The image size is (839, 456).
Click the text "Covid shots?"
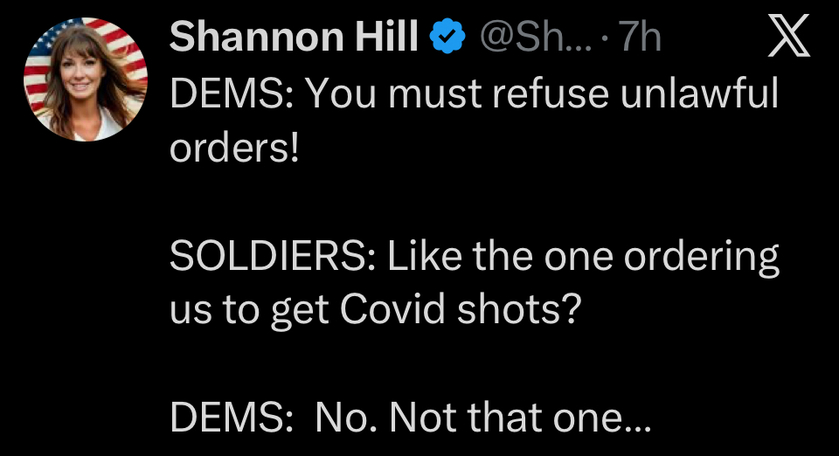pos(461,309)
